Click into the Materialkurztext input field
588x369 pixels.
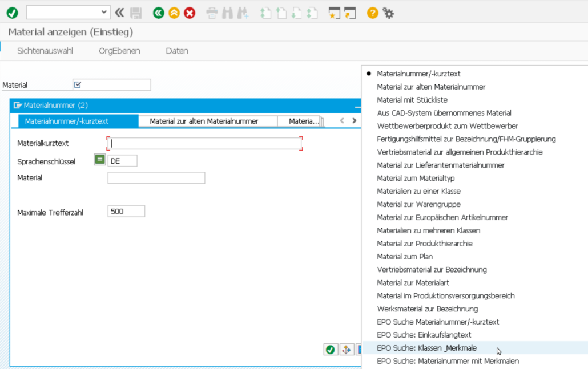point(204,143)
